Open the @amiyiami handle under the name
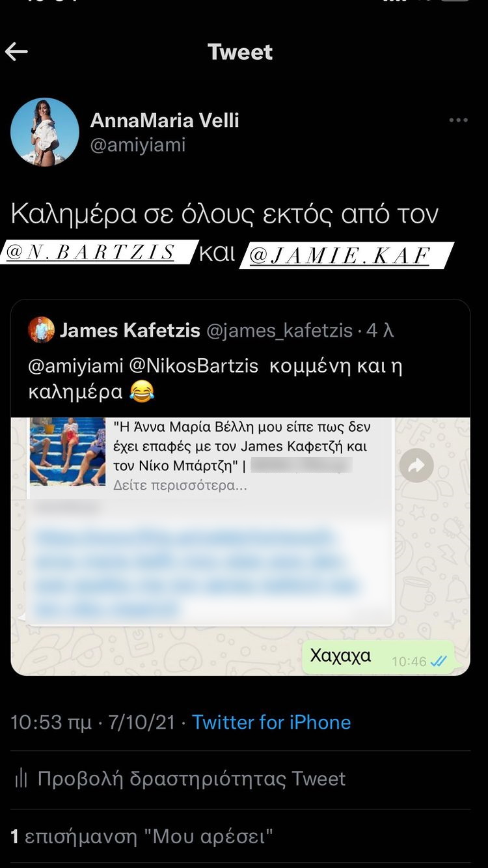 (138, 145)
